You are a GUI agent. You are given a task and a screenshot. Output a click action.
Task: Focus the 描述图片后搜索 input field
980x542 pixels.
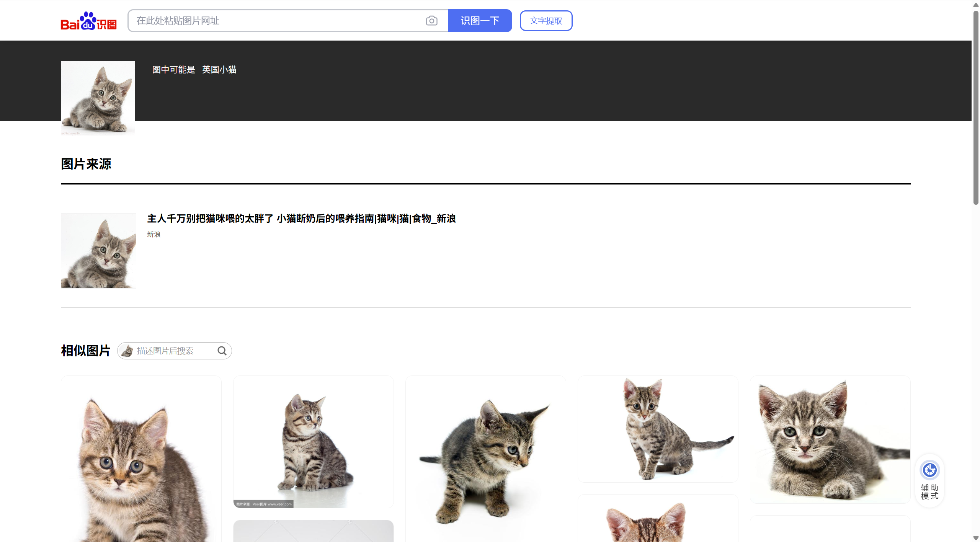[175, 351]
